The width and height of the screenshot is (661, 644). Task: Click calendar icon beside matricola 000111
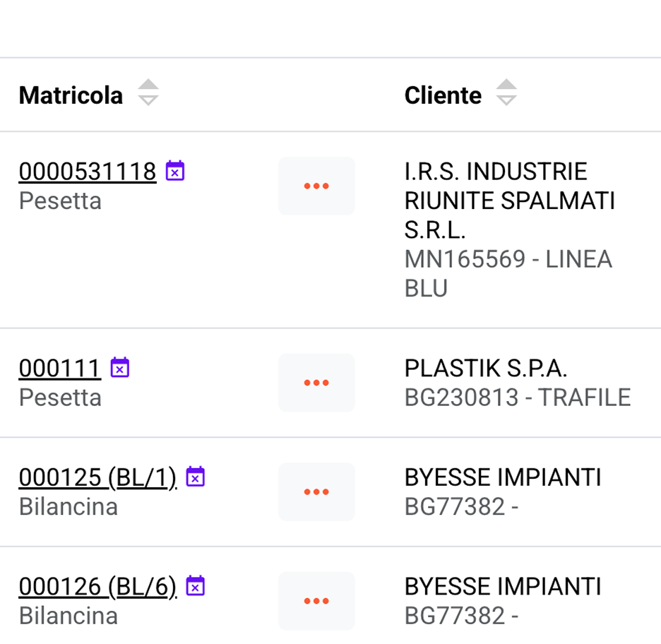point(120,368)
